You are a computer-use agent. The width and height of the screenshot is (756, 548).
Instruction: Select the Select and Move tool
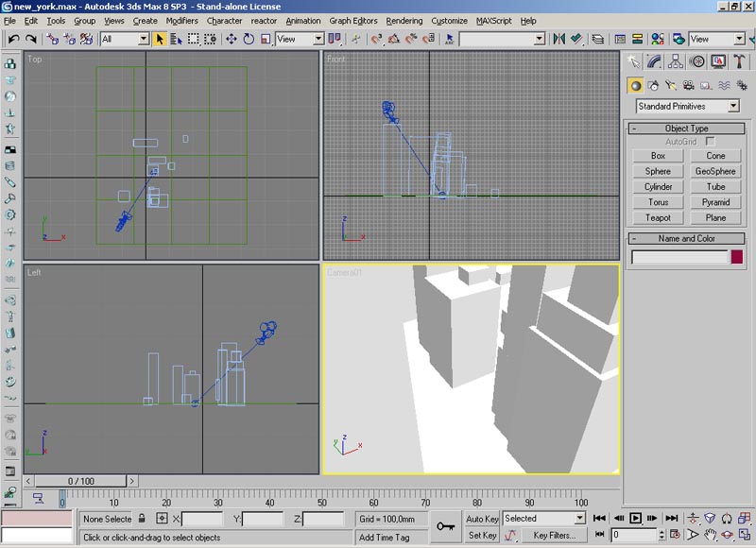(x=232, y=39)
